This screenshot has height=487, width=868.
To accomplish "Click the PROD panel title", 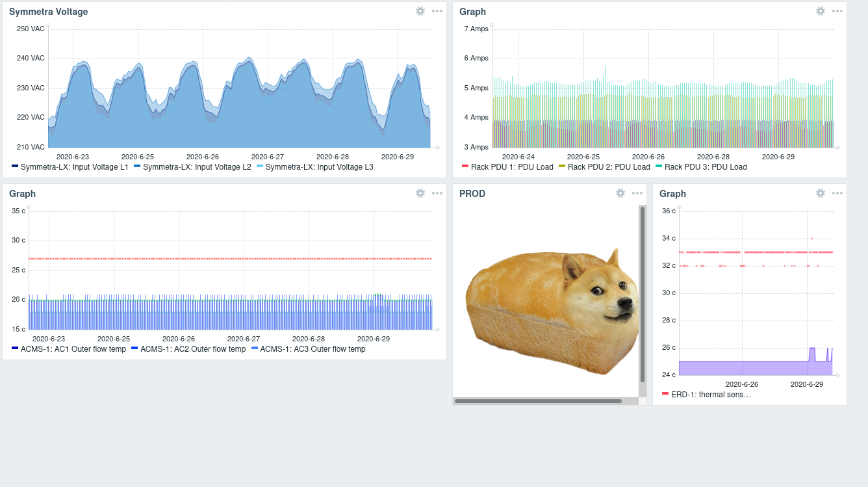I will pos(472,193).
